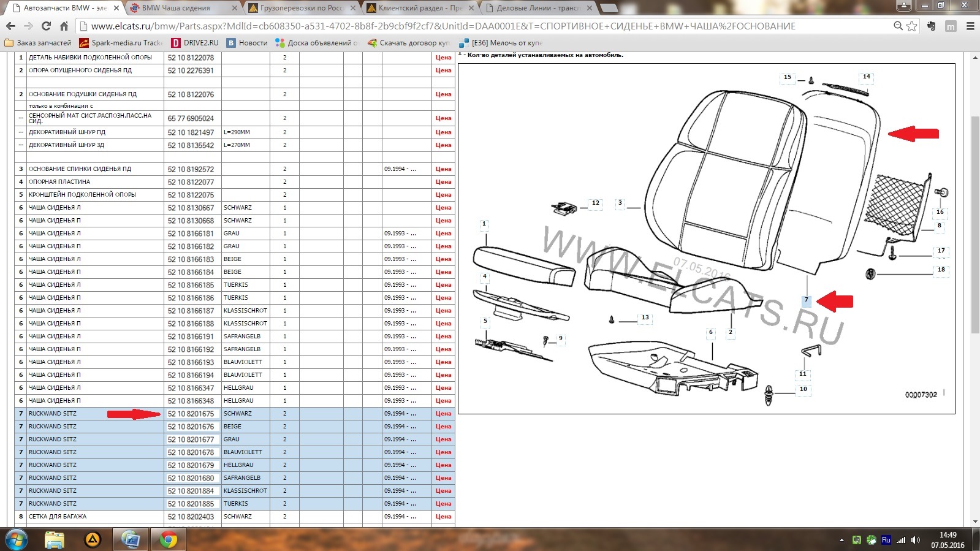This screenshot has width=980, height=551.
Task: Click callout number 7 in the diagram
Action: coord(807,300)
